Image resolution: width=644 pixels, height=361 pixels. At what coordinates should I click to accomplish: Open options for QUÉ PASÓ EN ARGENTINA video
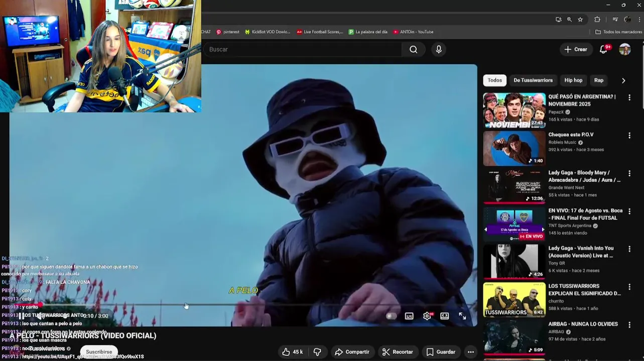(629, 98)
